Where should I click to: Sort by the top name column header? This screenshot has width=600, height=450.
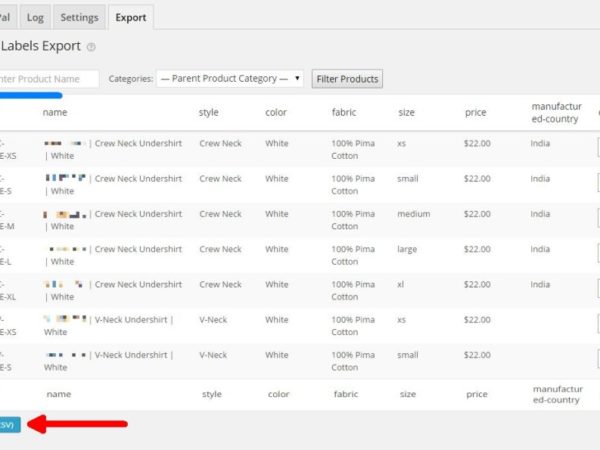pyautogui.click(x=56, y=113)
